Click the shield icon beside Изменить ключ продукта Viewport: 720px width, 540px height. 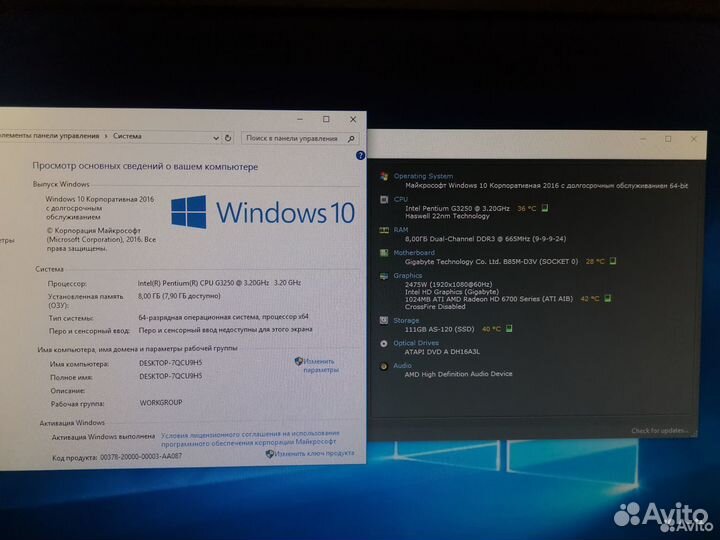tap(270, 454)
